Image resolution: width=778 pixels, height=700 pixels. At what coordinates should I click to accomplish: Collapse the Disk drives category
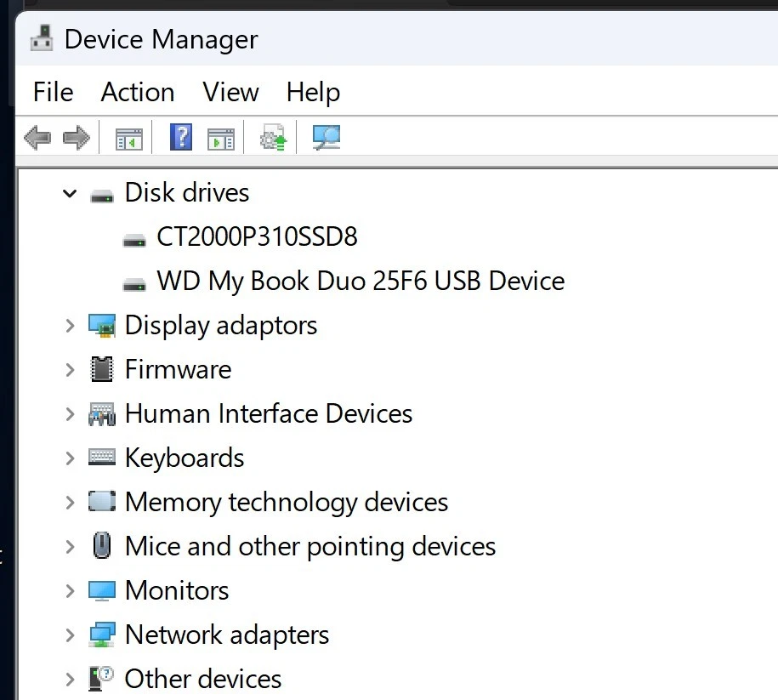[x=69, y=193]
